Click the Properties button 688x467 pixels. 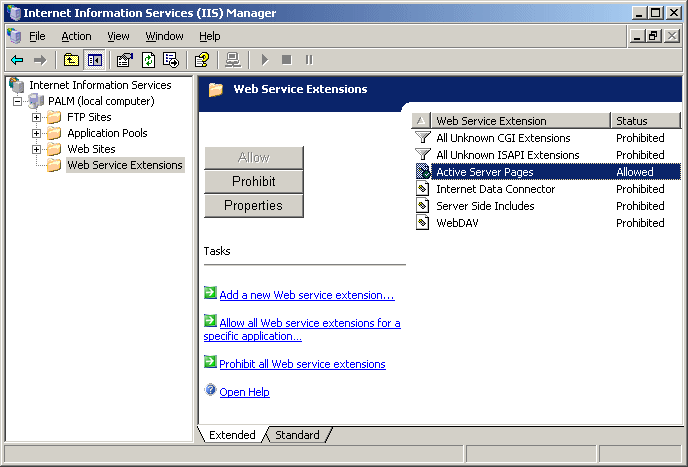tap(254, 205)
